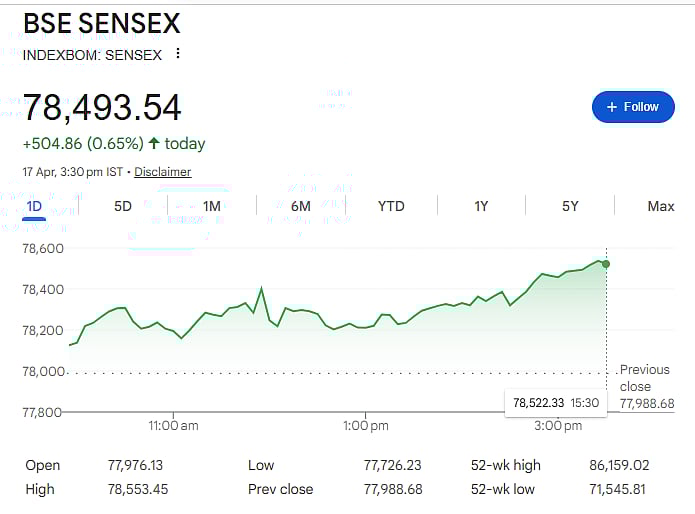Show the Max chart range
This screenshot has height=514, width=695.
click(660, 206)
